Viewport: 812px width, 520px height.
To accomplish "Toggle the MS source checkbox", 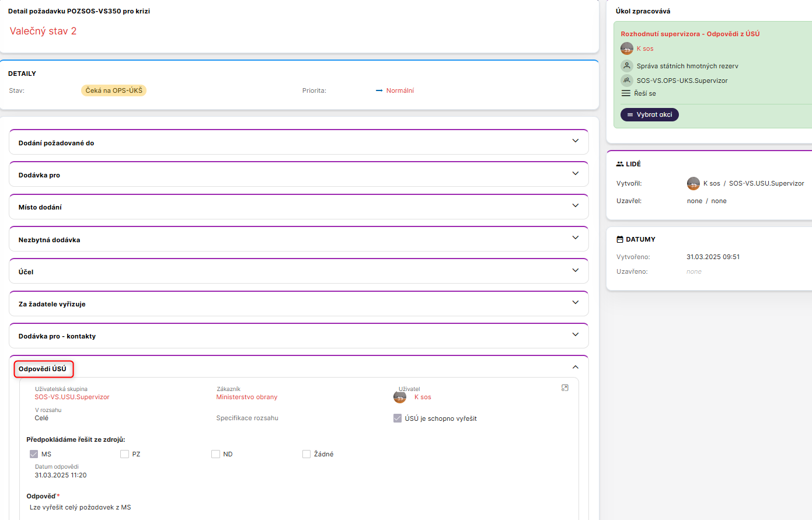I will pos(34,454).
